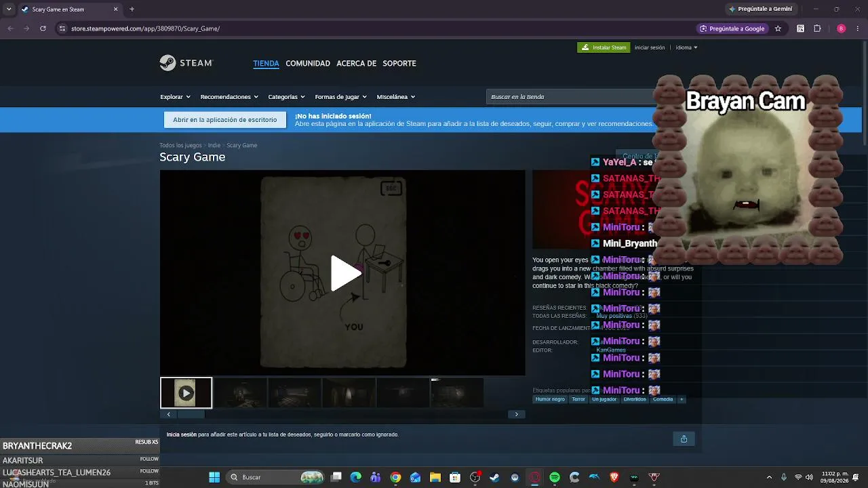Open Outlook from the taskbar
Screen dimensions: 868x488
click(415, 477)
